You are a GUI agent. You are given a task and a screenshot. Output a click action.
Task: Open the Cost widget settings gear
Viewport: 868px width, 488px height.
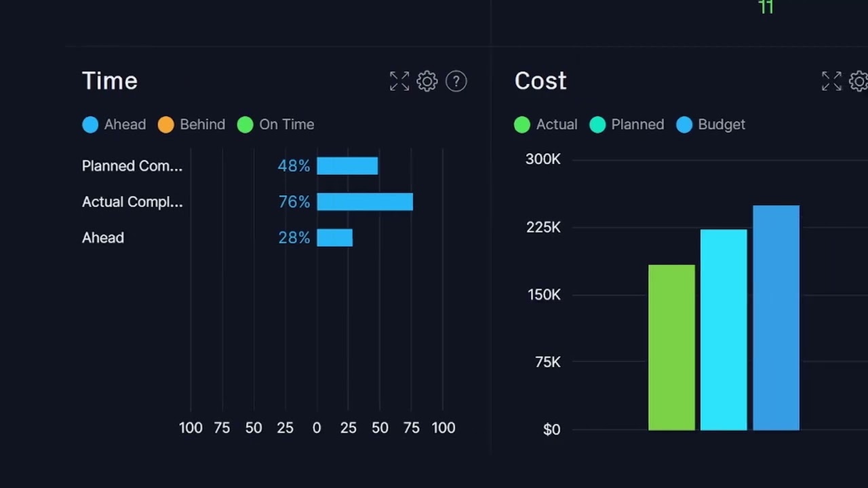(x=859, y=81)
